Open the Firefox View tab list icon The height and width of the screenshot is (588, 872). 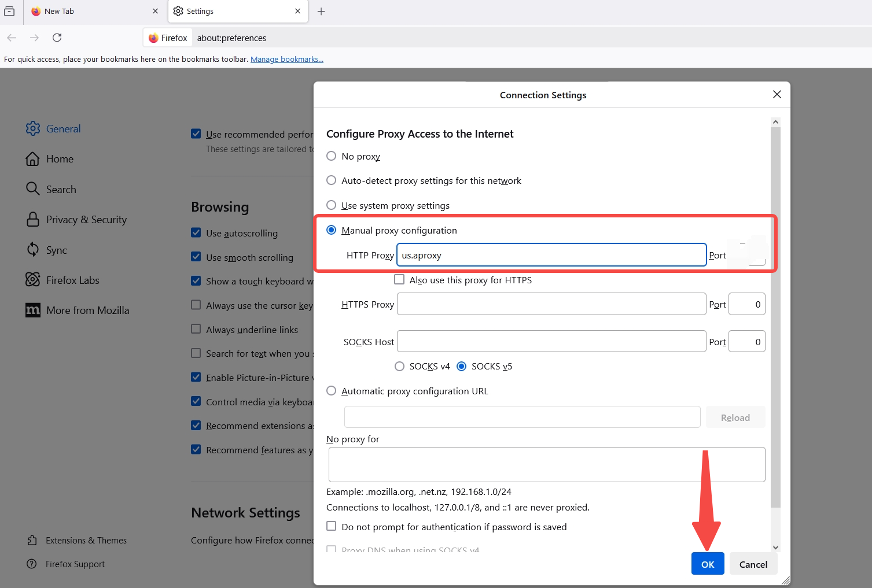tap(9, 11)
